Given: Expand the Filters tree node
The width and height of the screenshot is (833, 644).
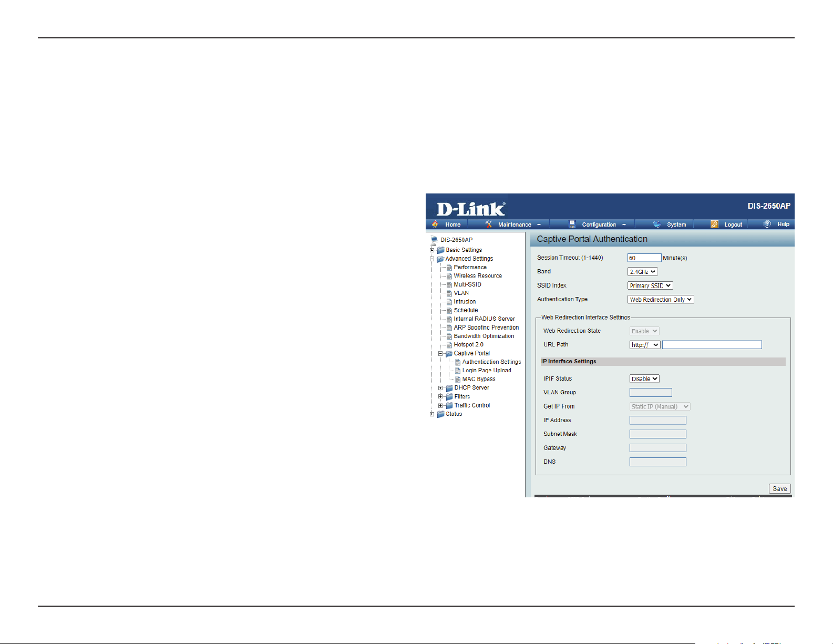Looking at the screenshot, I should [440, 396].
